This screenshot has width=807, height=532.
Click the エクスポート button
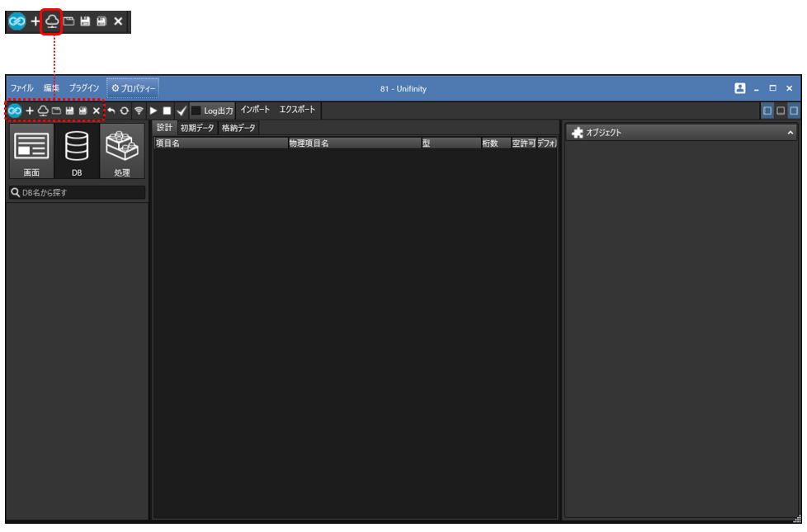point(298,110)
